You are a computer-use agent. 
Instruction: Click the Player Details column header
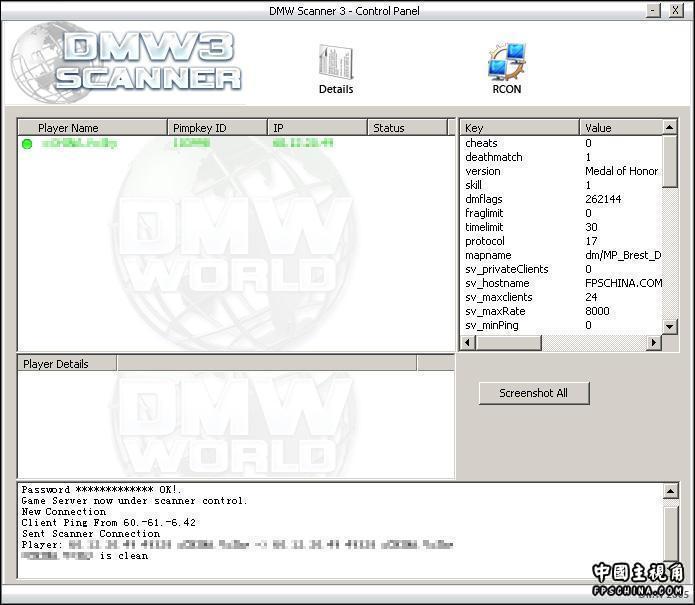(x=67, y=363)
